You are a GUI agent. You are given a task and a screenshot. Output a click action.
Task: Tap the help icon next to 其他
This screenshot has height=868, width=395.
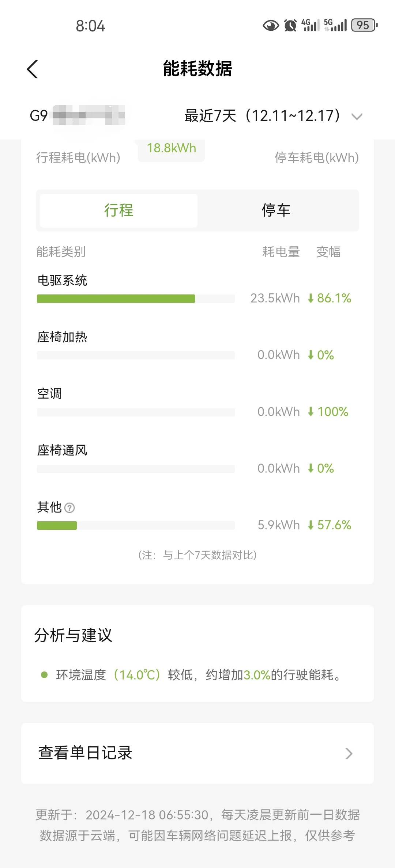(x=69, y=508)
